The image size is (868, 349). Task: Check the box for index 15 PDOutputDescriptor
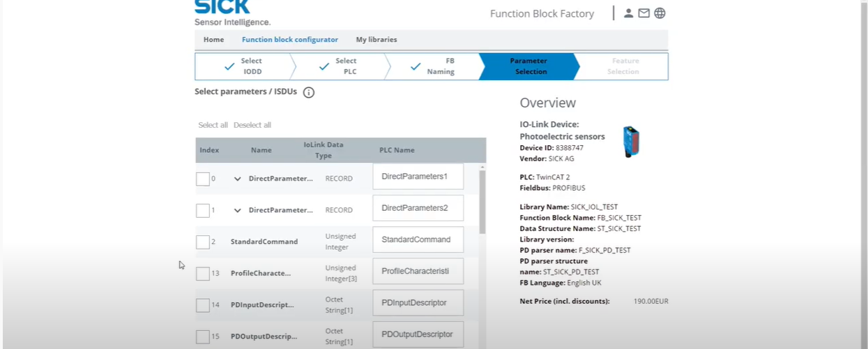point(203,336)
